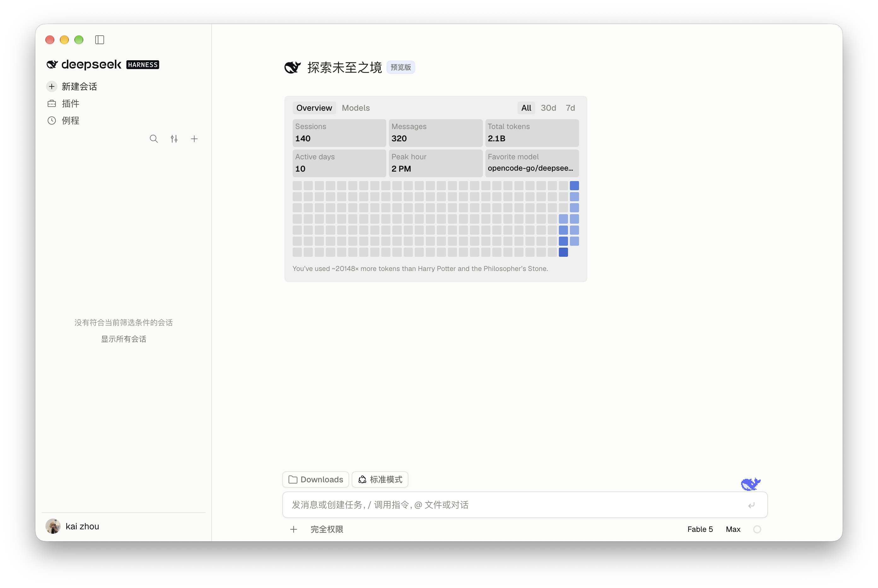Open conversation filter sliders icon
This screenshot has height=588, width=878.
tap(174, 139)
